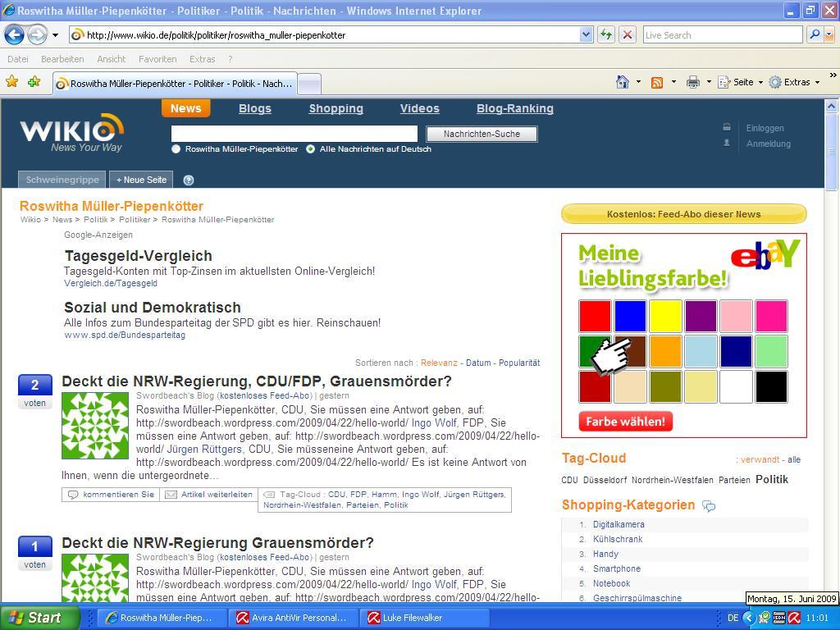Go back with the browser Back arrow
Screen dimensions: 840x630
tap(15, 35)
